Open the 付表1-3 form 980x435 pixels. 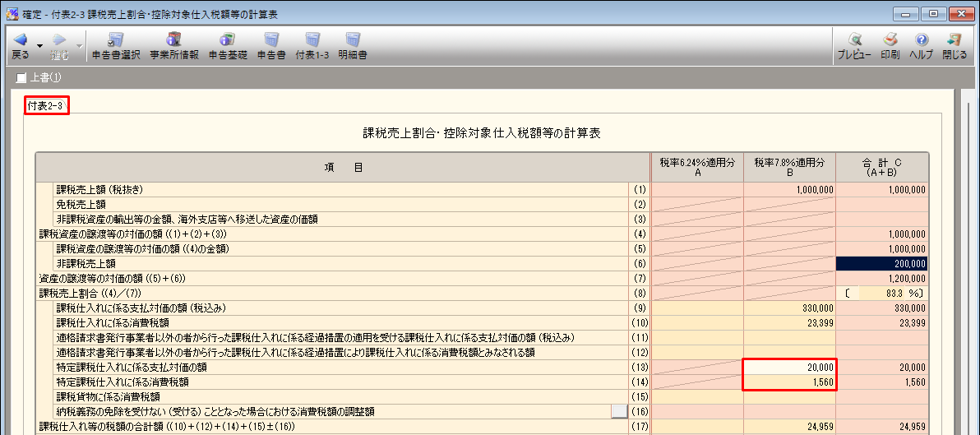point(312,46)
